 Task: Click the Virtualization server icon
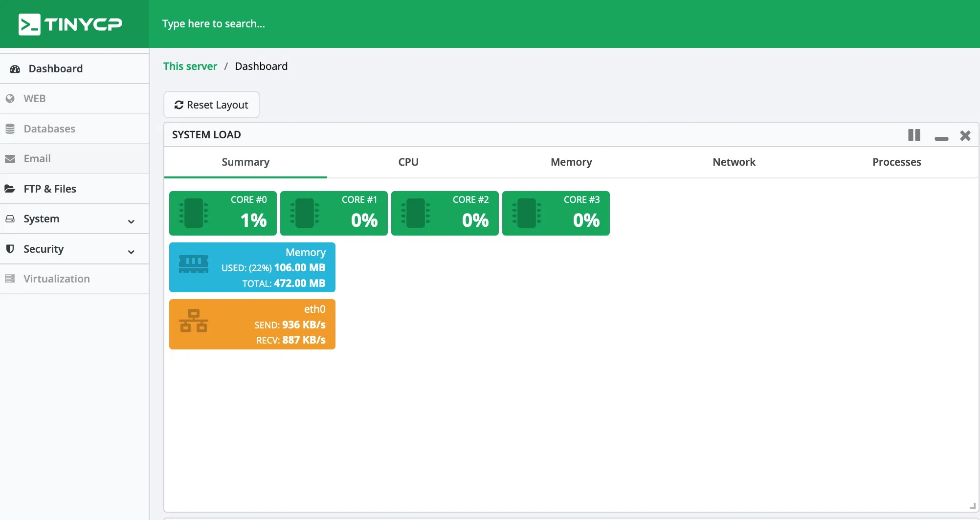click(x=10, y=279)
